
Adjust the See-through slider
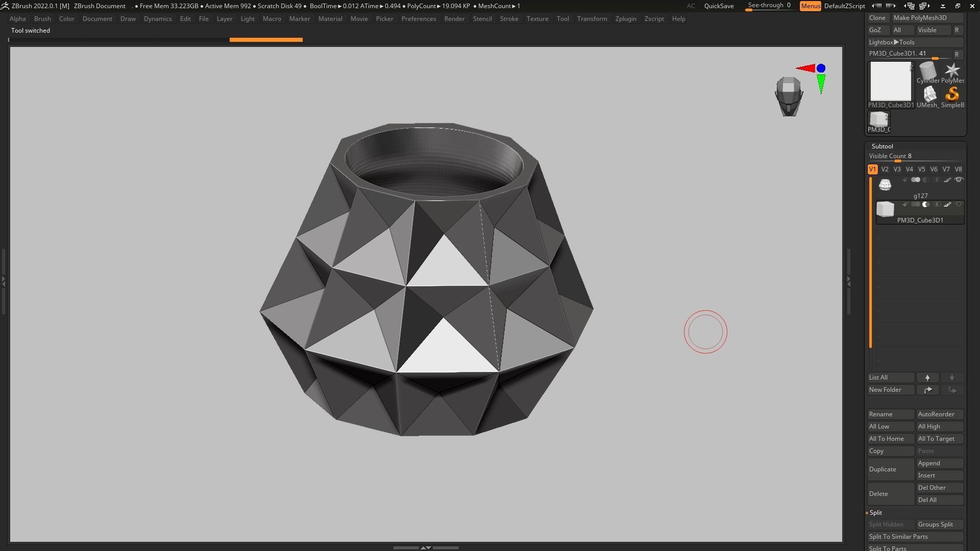tap(770, 6)
